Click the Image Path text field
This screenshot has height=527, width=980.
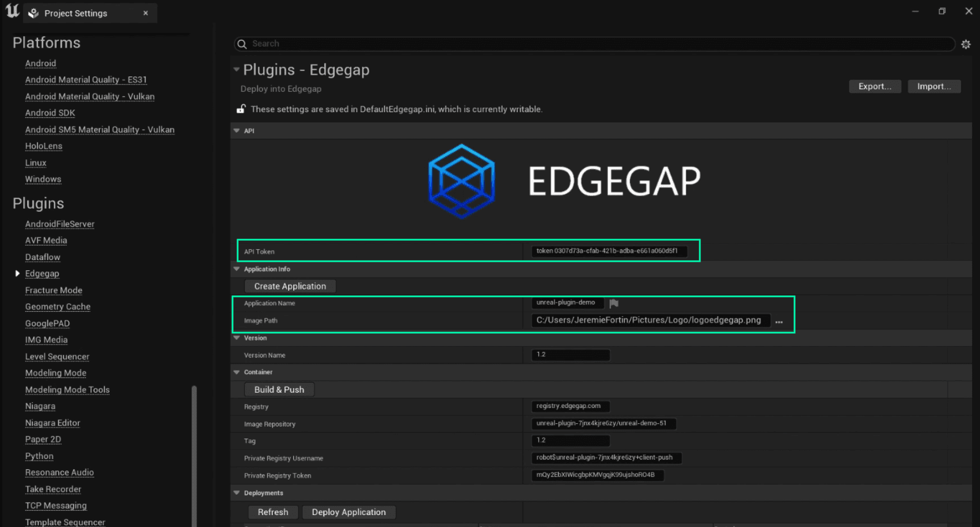pos(650,320)
